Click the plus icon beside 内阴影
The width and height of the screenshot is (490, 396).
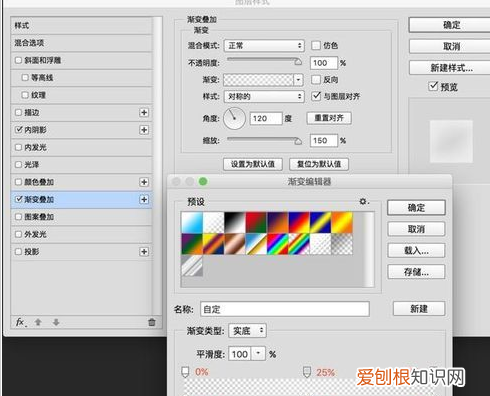coord(144,130)
